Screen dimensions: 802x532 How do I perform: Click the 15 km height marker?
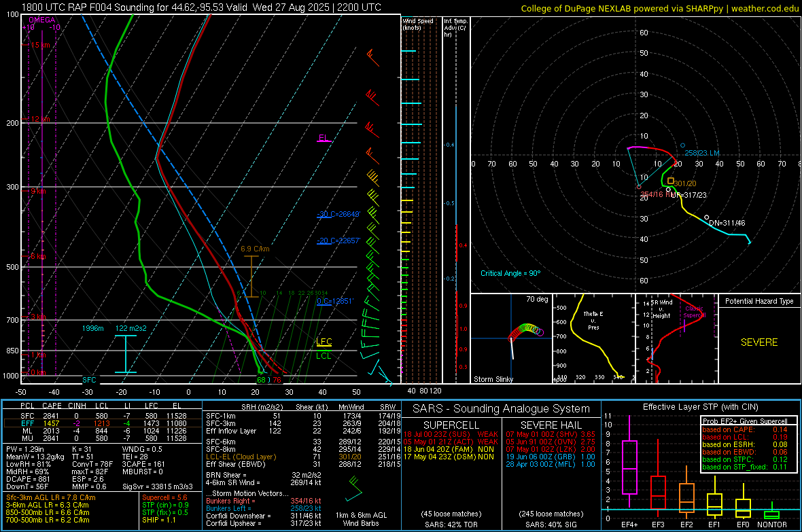[x=40, y=45]
